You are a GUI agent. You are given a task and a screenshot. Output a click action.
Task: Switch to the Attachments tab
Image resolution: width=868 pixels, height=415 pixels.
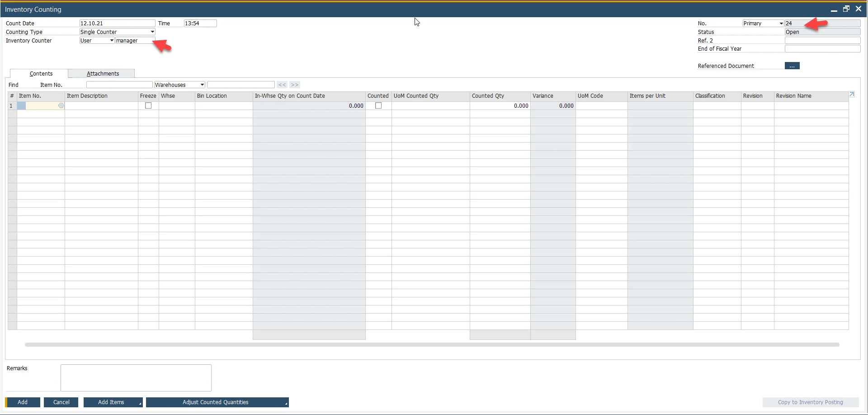(x=103, y=74)
